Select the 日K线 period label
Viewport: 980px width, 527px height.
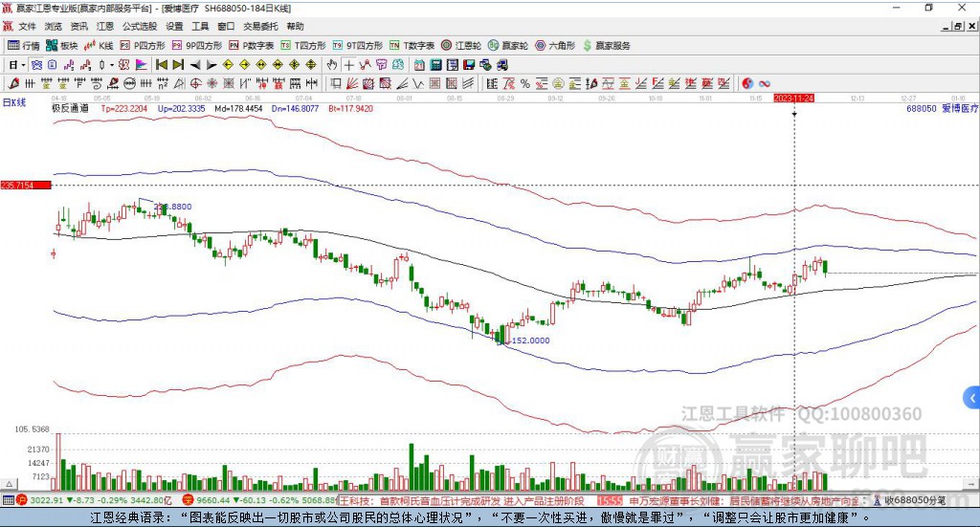[14, 103]
